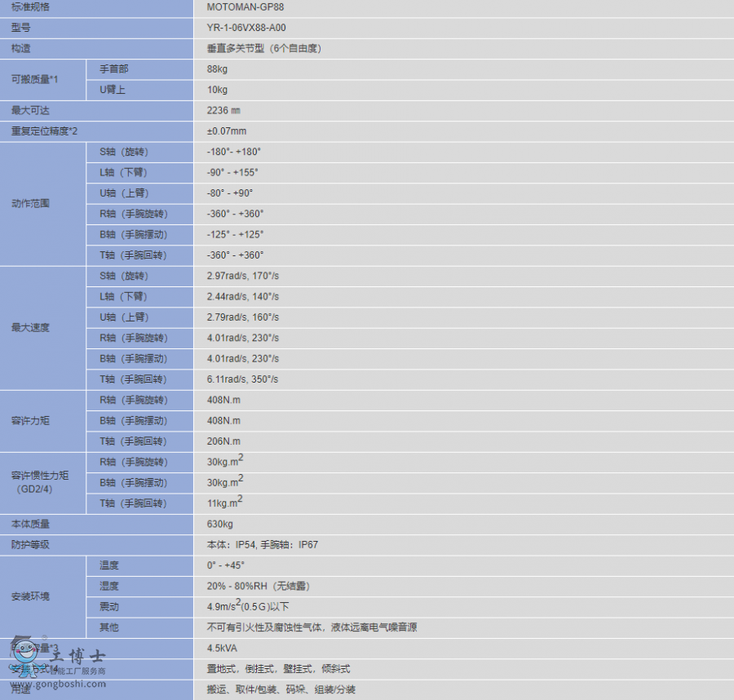Select the speed 6.11rad/s, 350°/s
734x700 pixels.
pos(242,379)
